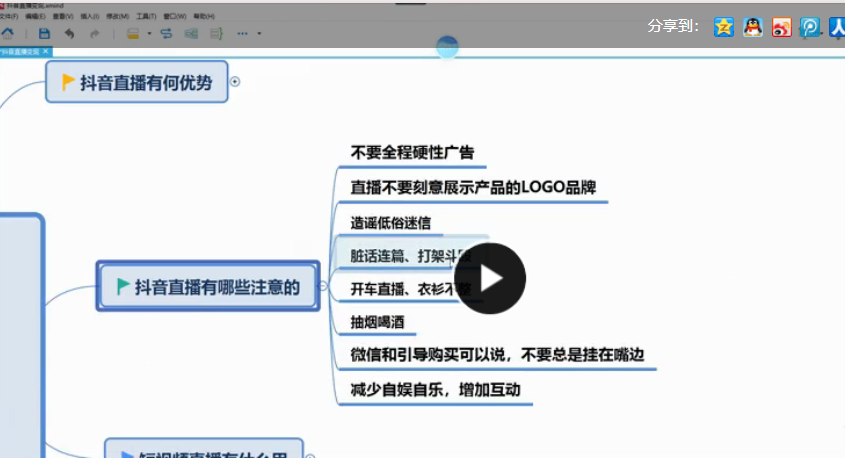Select subtopic 直播不要刻意展示产品的LOGO品牌

pyautogui.click(x=473, y=188)
